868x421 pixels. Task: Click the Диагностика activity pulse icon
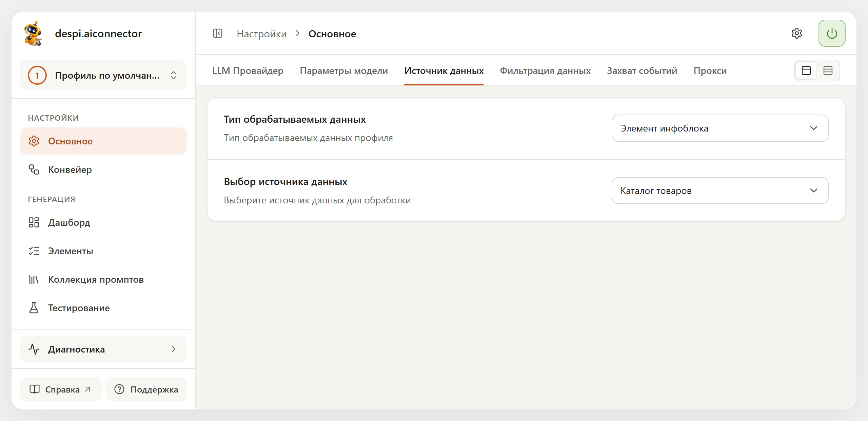[34, 349]
